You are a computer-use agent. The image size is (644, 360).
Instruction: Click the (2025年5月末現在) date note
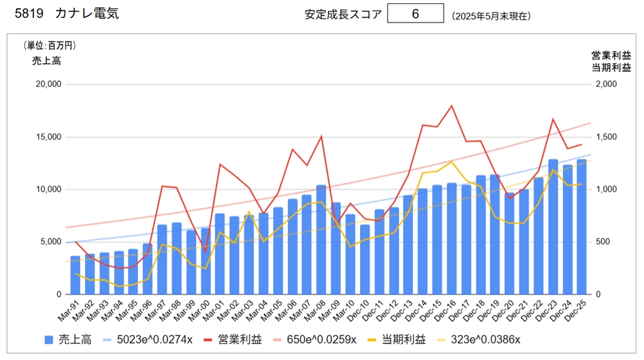coord(491,15)
